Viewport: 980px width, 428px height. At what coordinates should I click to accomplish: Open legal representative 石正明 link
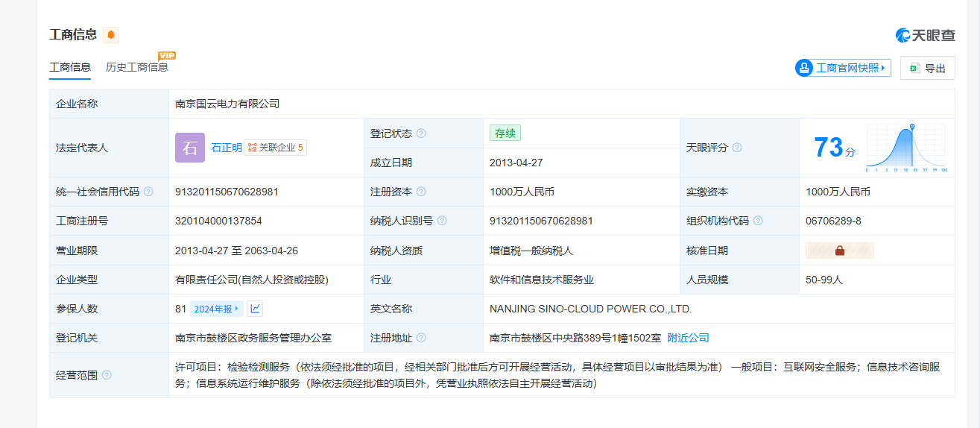point(226,148)
